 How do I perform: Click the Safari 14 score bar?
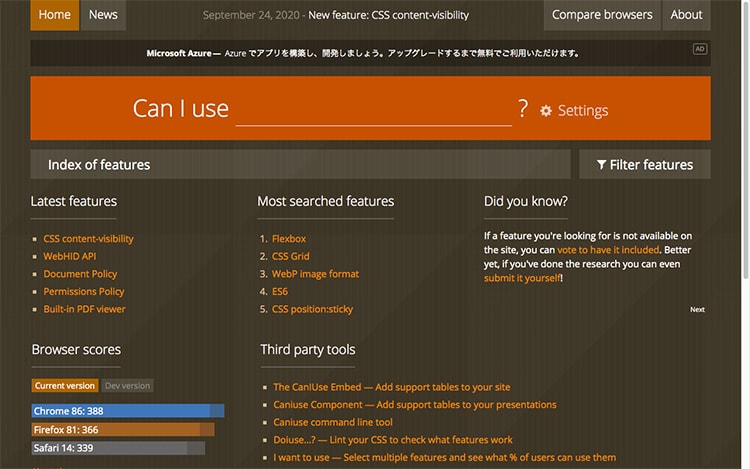click(118, 448)
